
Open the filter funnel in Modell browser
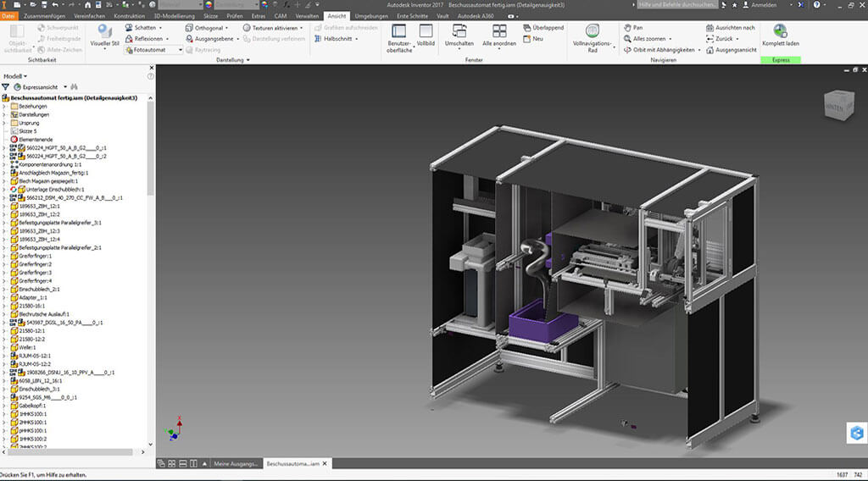pos(5,86)
